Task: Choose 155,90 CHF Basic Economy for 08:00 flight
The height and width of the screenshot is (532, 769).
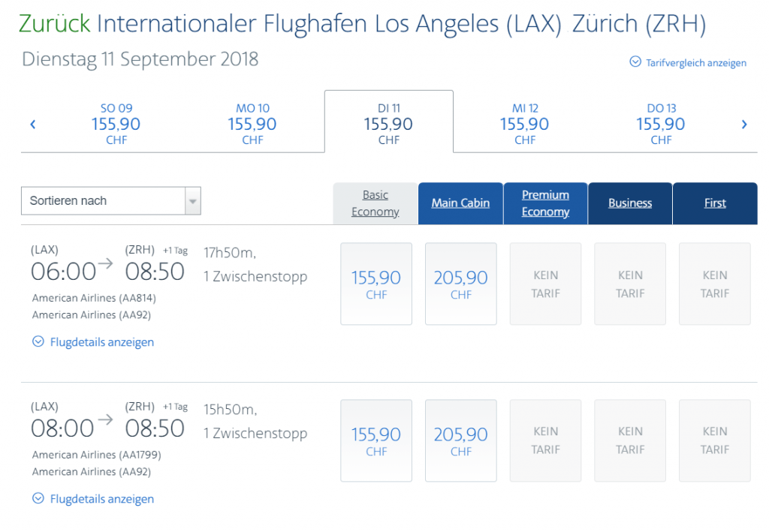Action: point(376,441)
